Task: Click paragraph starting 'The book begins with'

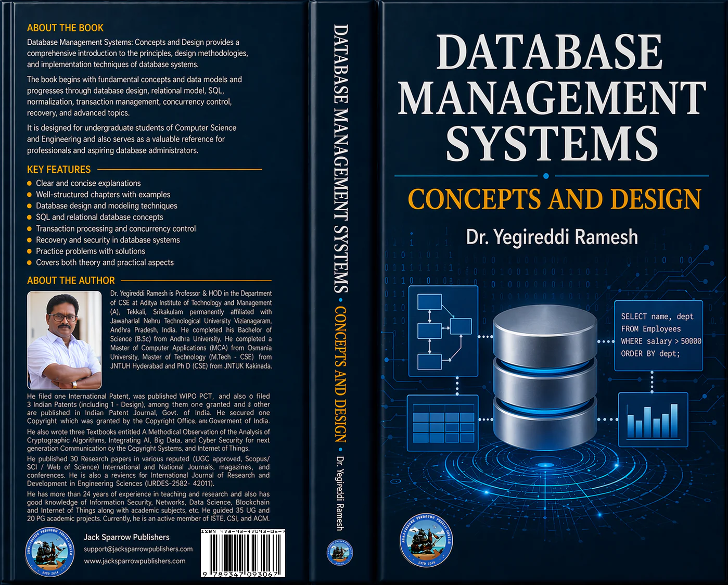Action: click(134, 96)
